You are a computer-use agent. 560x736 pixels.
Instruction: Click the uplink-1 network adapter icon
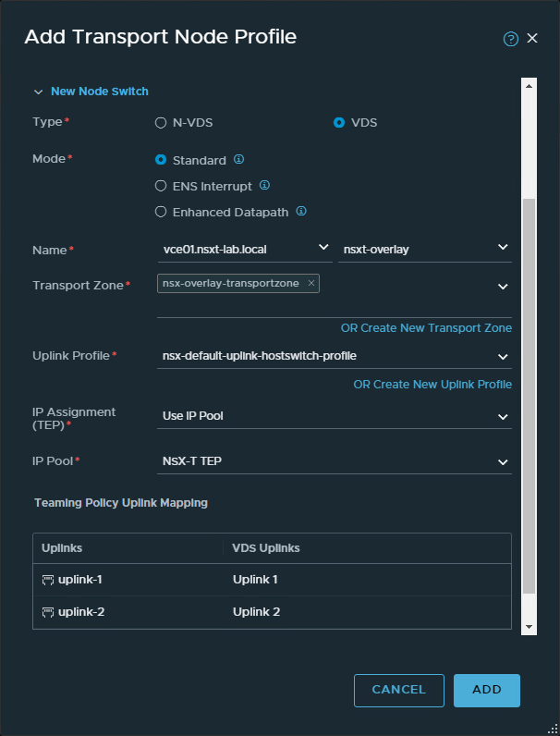[48, 580]
